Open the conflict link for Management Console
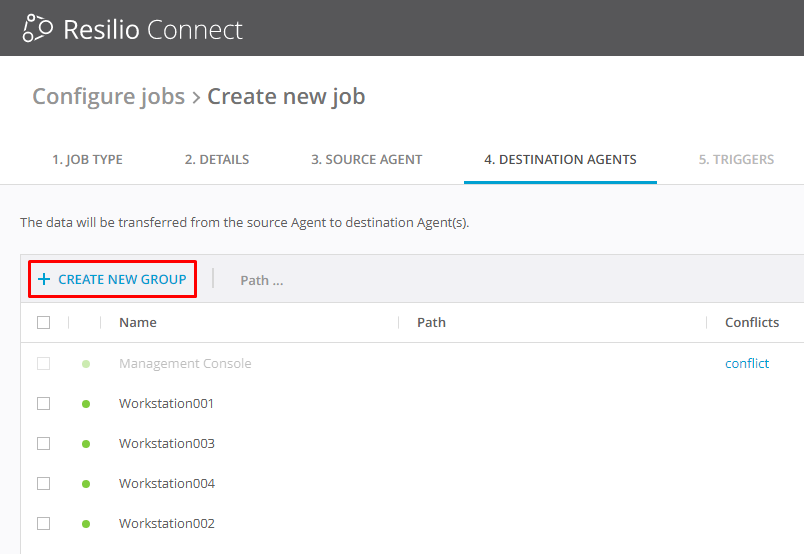This screenshot has width=804, height=554. pos(747,364)
